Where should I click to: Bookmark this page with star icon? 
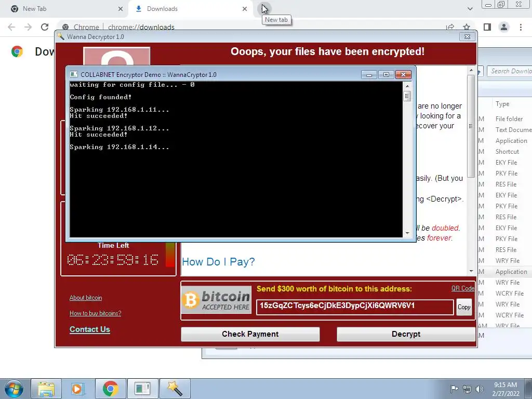(467, 27)
